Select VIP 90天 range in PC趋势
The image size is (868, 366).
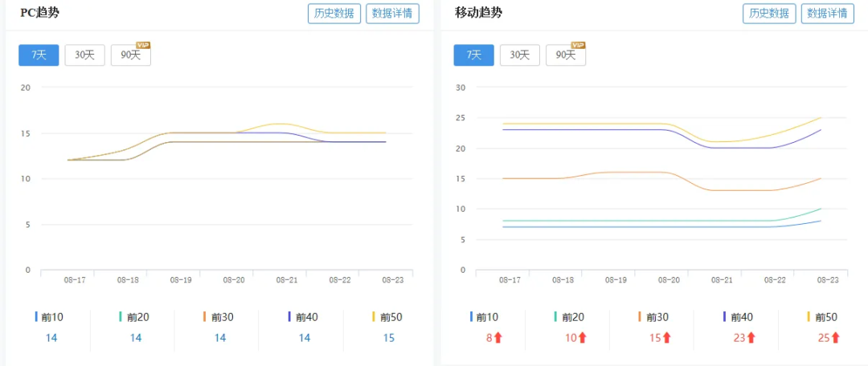coord(131,55)
